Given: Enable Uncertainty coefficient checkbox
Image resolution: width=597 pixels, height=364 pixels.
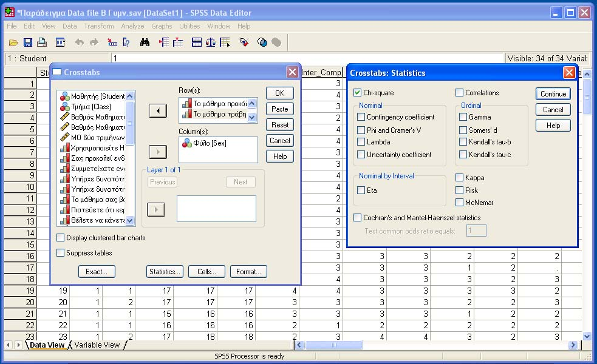Looking at the screenshot, I should pos(361,155).
